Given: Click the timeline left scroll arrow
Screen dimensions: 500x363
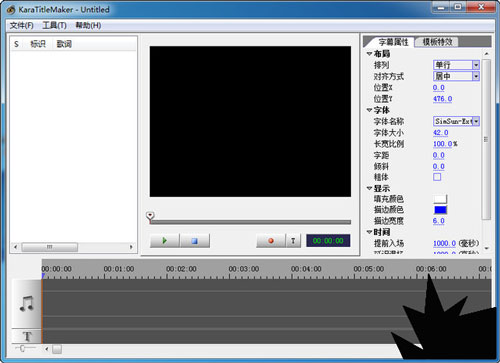Looking at the screenshot, I should [x=47, y=349].
